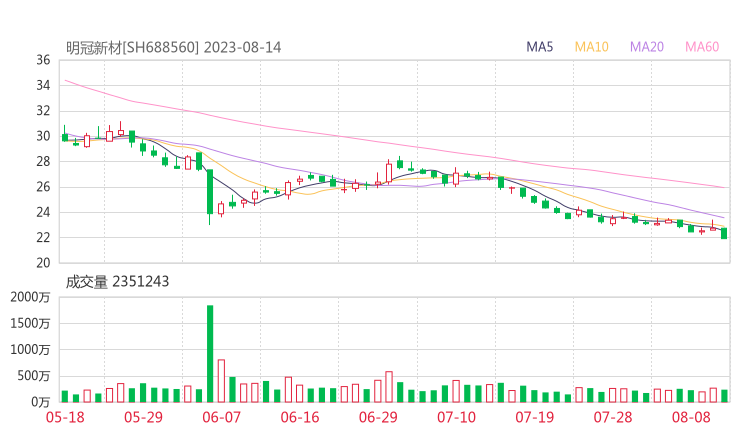Click the 08-08 date axis label
This screenshot has width=740, height=440.
(691, 417)
